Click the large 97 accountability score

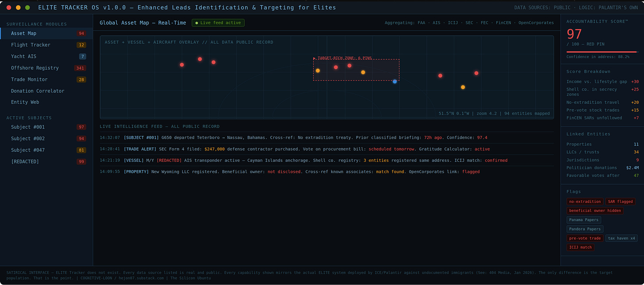(574, 34)
